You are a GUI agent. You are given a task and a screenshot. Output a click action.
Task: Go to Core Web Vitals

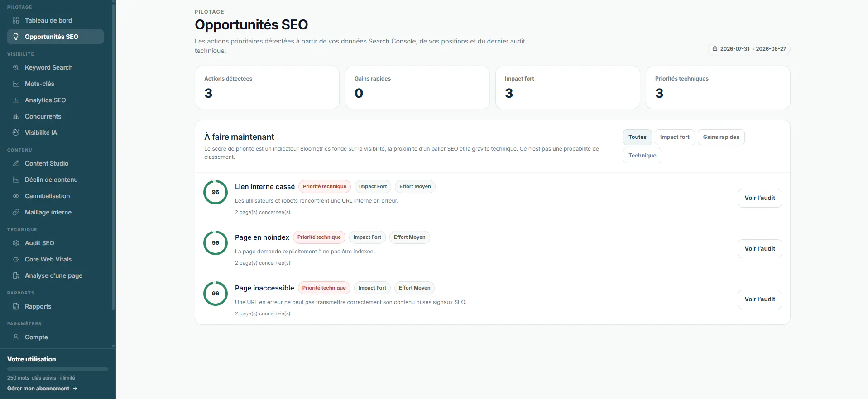click(x=55, y=259)
